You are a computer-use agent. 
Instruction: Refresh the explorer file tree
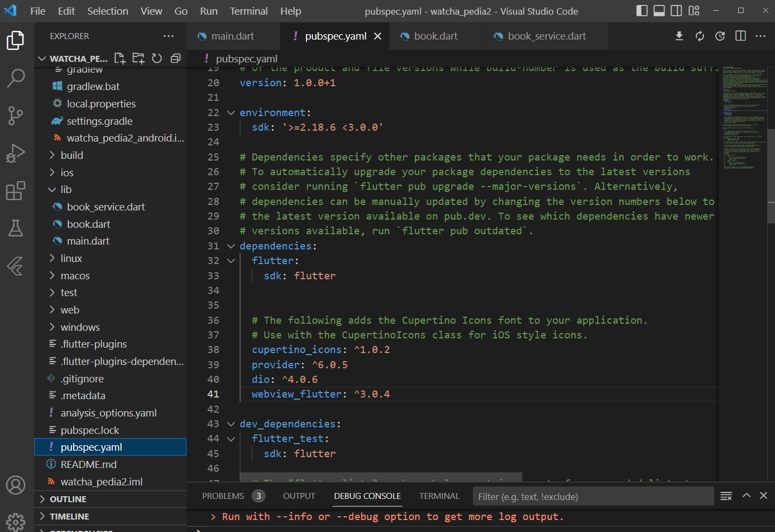tap(157, 59)
